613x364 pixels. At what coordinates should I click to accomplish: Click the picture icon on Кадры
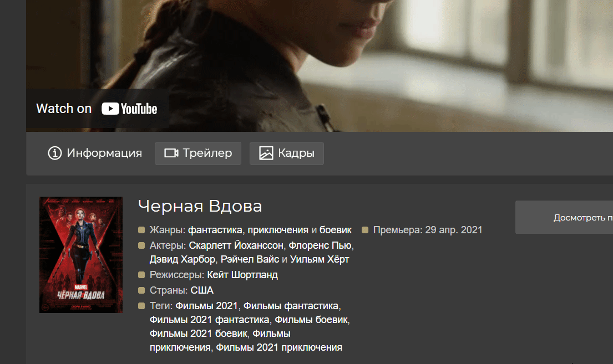tap(266, 153)
